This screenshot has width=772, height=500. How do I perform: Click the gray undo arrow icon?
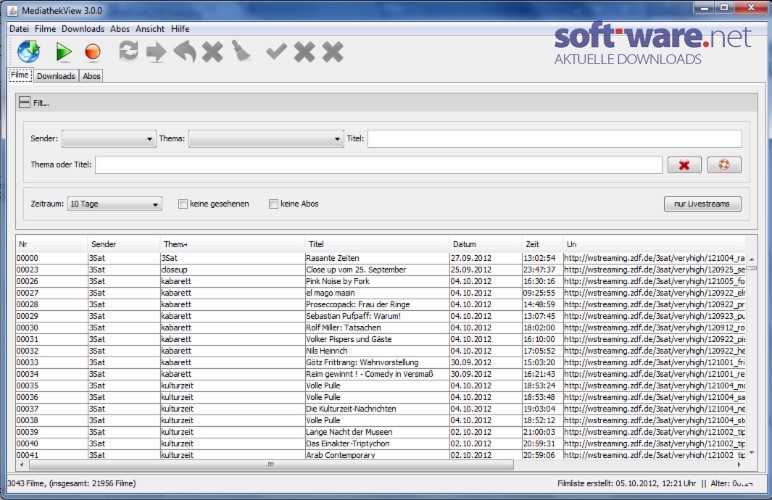click(x=185, y=52)
